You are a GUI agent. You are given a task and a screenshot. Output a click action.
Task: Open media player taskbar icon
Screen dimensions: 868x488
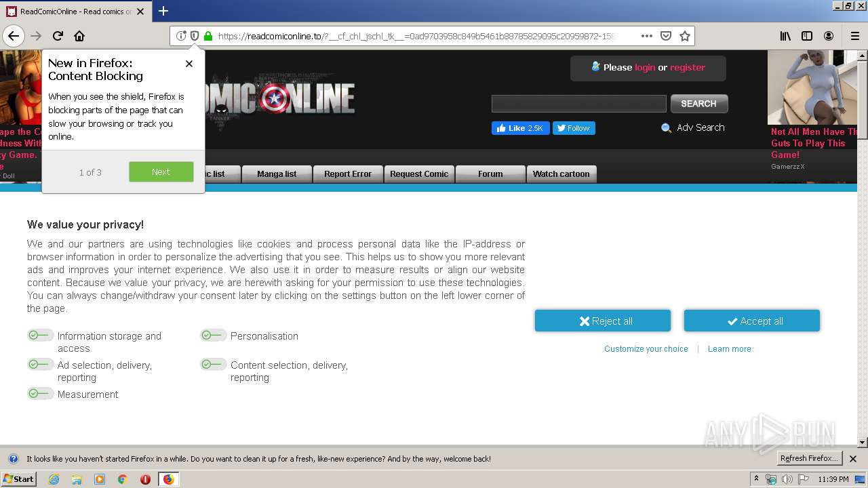[100, 479]
